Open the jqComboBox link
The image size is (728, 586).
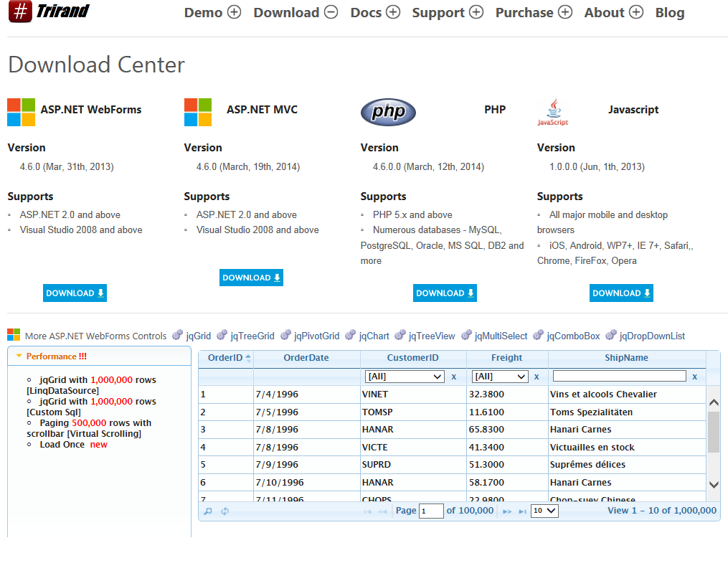[573, 336]
